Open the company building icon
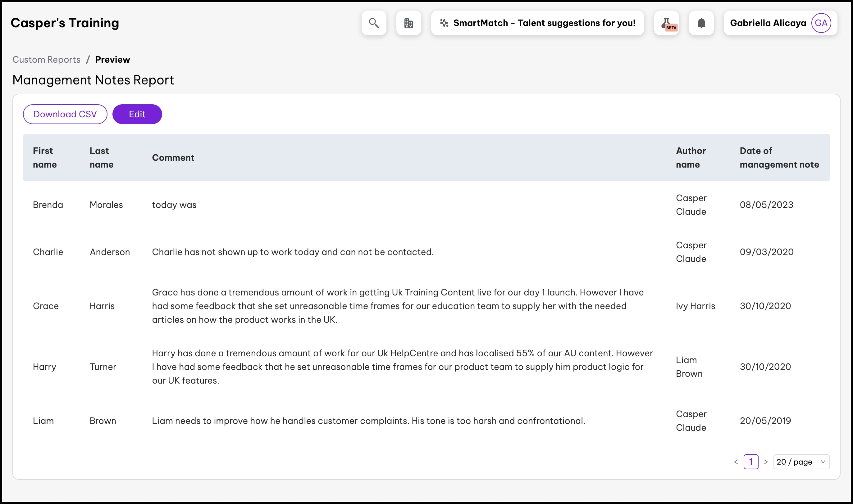 click(x=408, y=23)
